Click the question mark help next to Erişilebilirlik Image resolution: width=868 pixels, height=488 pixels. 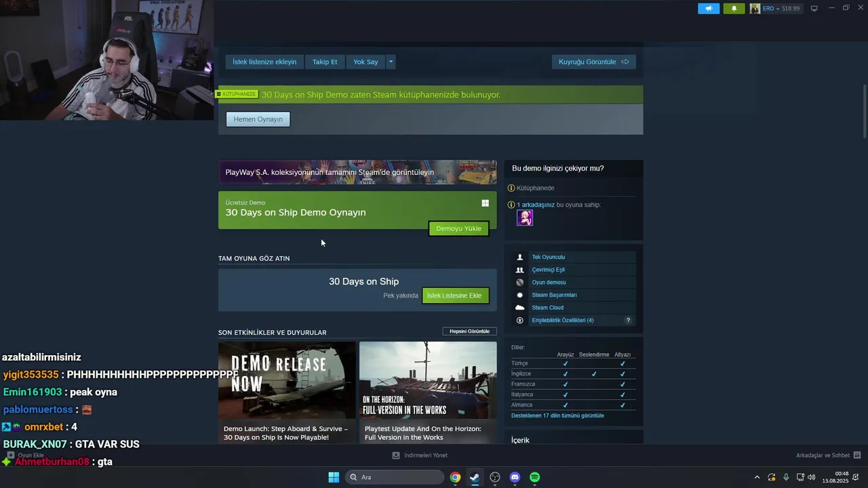(x=628, y=320)
